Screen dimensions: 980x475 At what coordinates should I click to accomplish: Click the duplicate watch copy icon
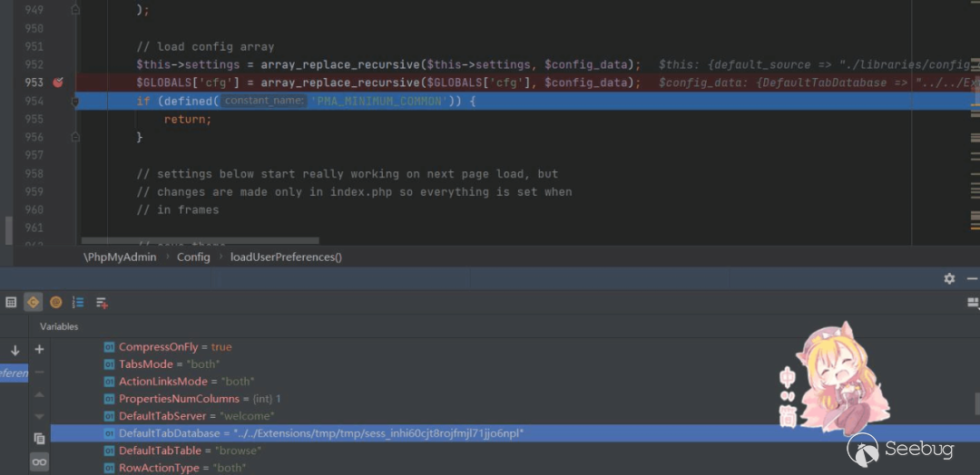tap(39, 439)
